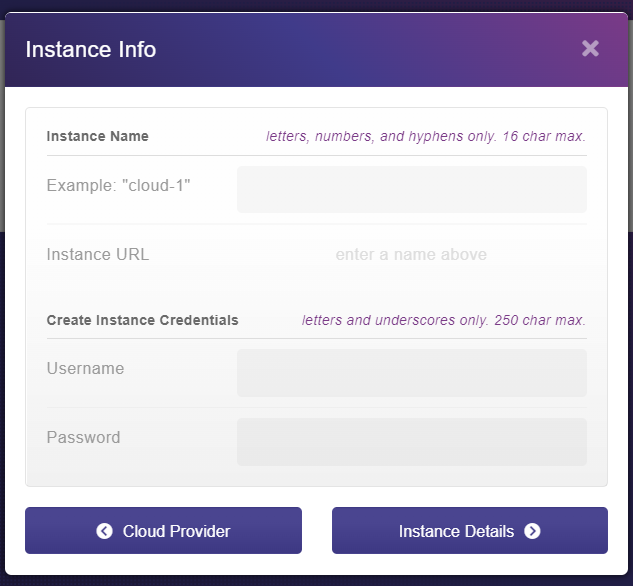Click the dark backdrop outside the dialog
The width and height of the screenshot is (633, 586).
(x=316, y=6)
